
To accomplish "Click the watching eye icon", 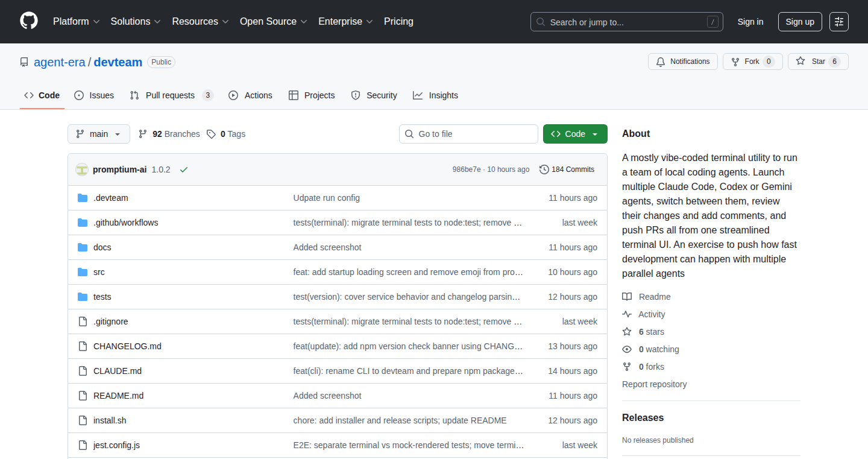I will coord(627,349).
